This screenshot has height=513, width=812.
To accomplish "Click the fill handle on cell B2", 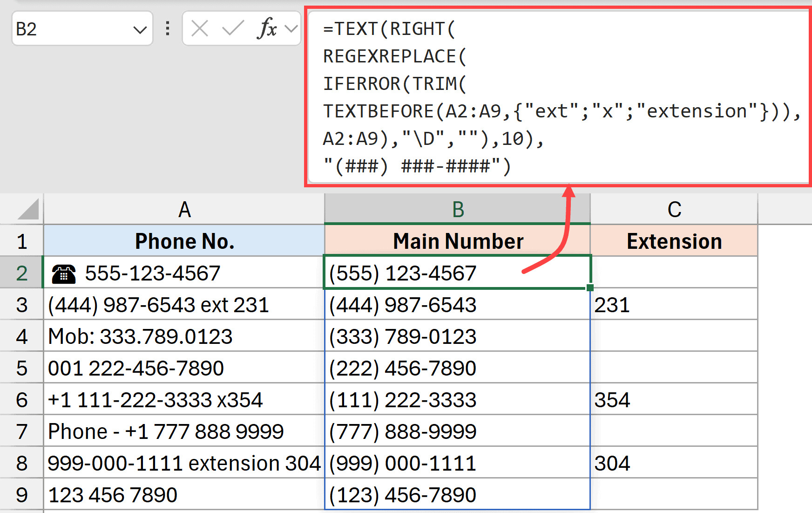I will (x=590, y=287).
